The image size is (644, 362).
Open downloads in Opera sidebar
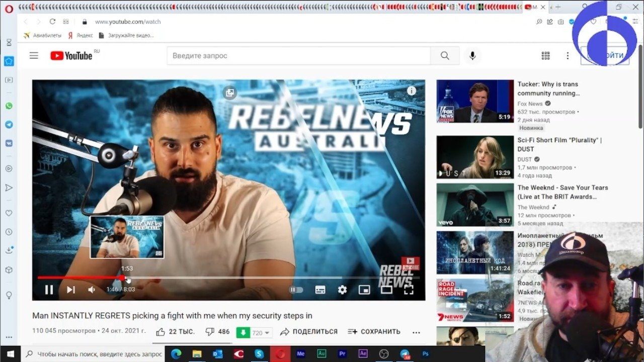(x=9, y=250)
